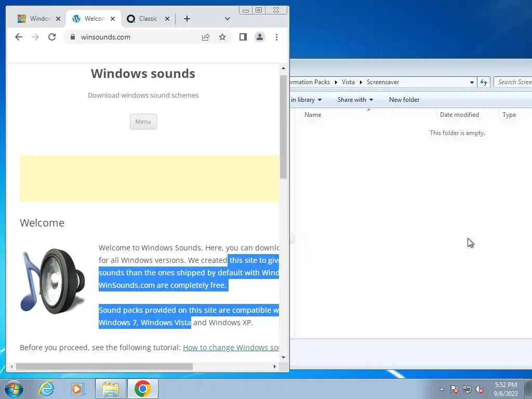Viewport: 532px width, 399px height.
Task: Close the Classic tab
Action: (167, 19)
